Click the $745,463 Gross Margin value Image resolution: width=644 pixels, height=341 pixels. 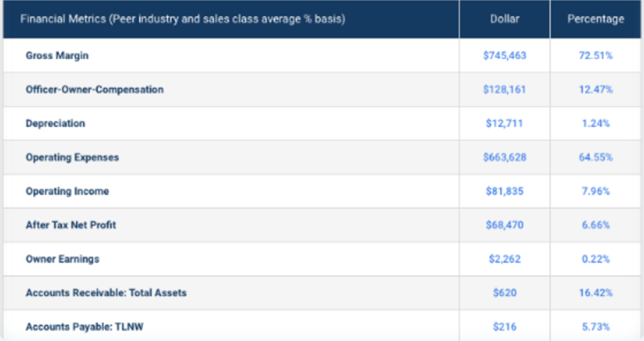click(x=504, y=56)
